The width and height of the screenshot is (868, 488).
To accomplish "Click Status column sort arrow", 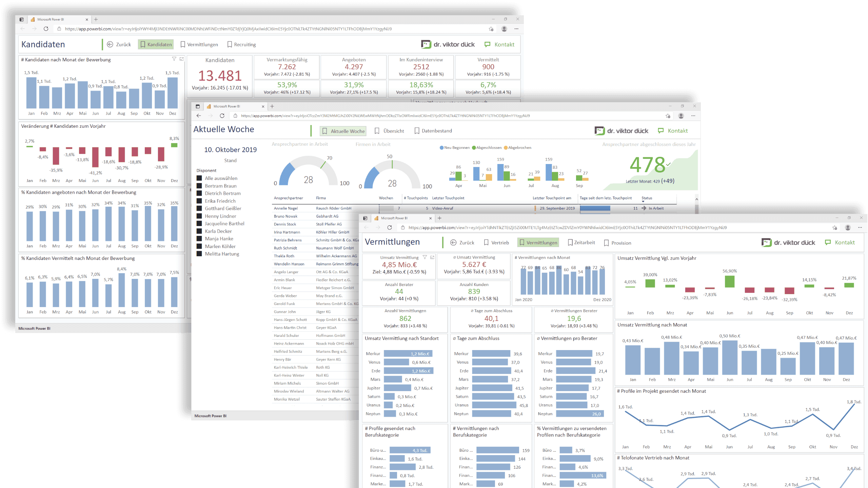I will point(643,202).
